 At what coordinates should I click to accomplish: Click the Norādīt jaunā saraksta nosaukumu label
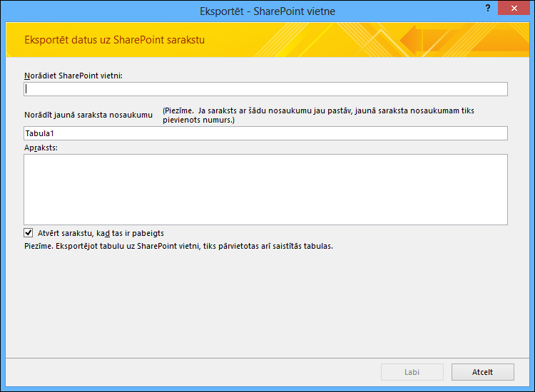88,115
